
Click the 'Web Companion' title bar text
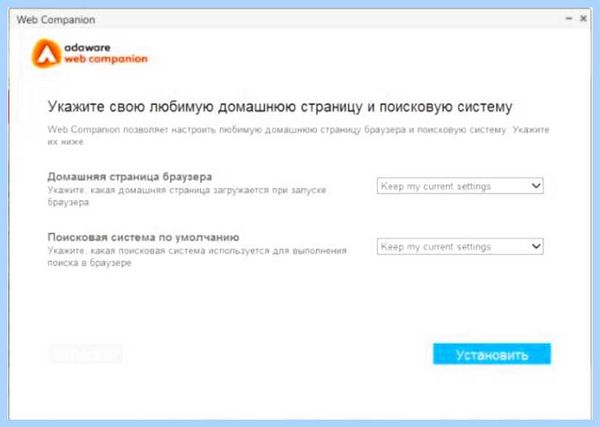tap(55, 20)
